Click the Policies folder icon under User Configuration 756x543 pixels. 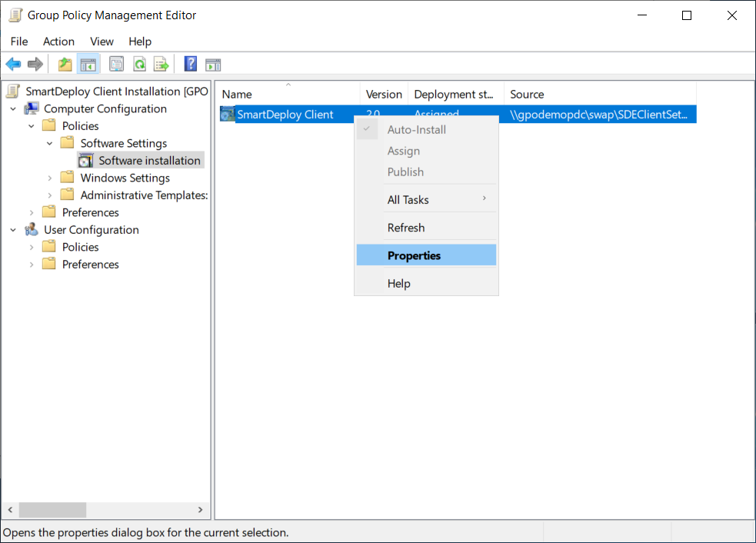49,247
